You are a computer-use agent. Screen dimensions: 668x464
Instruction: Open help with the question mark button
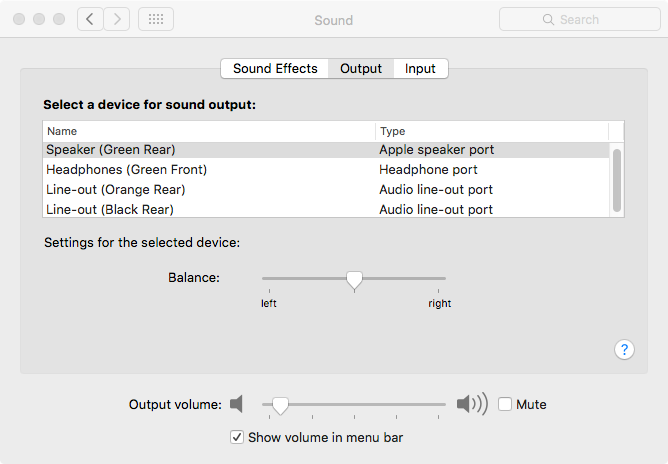[624, 349]
